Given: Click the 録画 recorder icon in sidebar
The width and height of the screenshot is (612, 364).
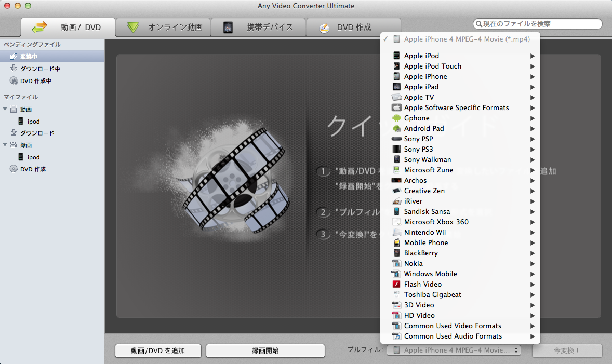Looking at the screenshot, I should [14, 145].
